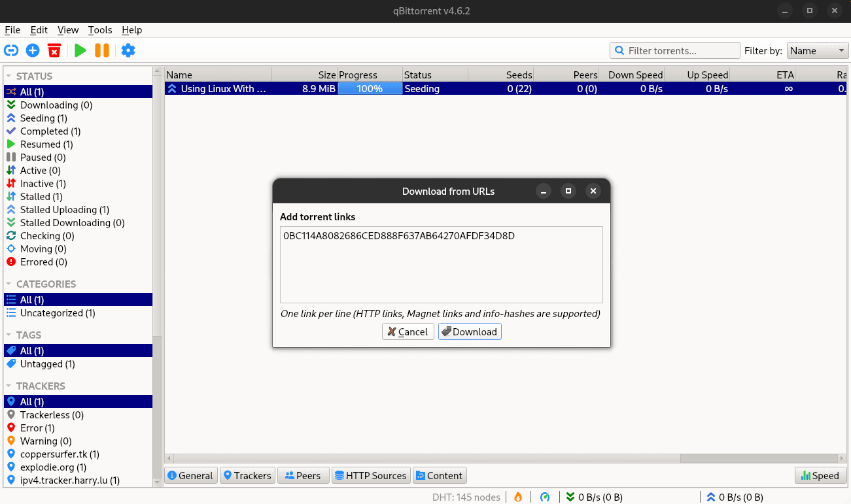Sort by the Seeds column header

(x=501, y=75)
